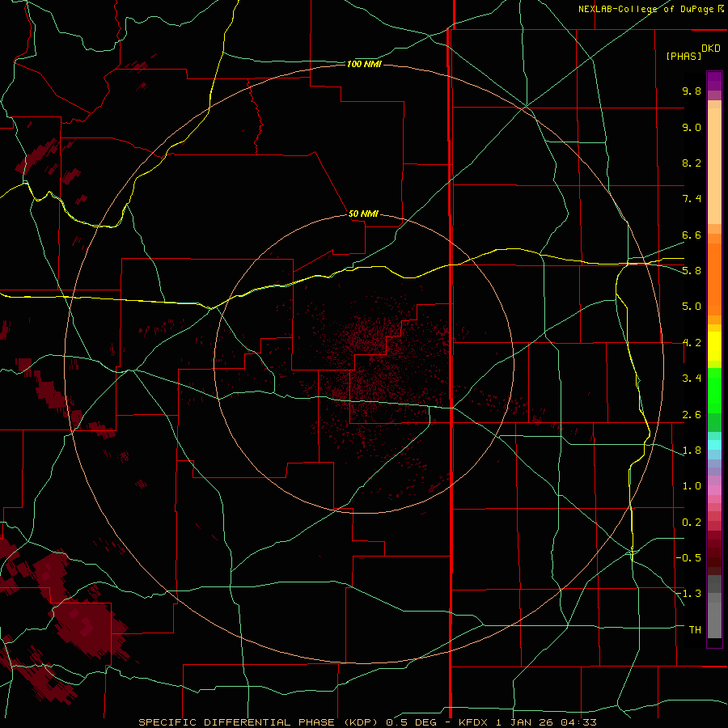Viewport: 728px width, 728px height.
Task: Click the 1.8 scale label
Action: click(x=692, y=451)
